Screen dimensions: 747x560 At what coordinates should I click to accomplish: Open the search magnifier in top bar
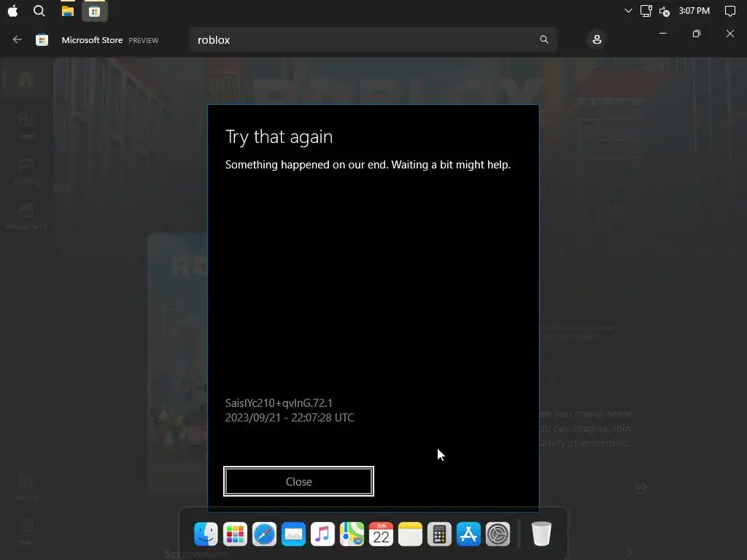39,11
